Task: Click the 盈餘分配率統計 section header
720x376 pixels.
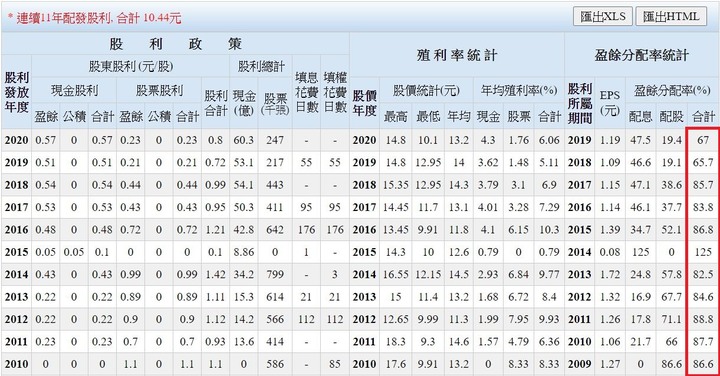Action: pos(641,56)
